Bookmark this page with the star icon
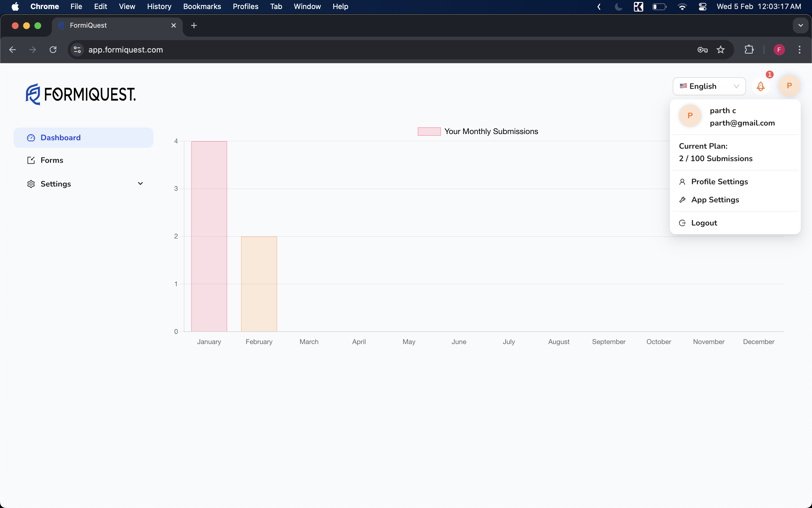Screen dimensions: 812x508 click(720, 50)
